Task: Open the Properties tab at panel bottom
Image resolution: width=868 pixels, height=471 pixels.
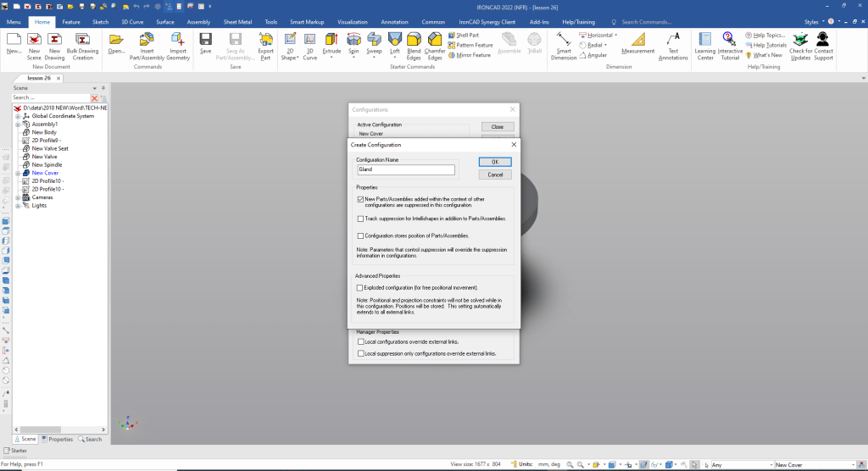Action: coord(57,439)
